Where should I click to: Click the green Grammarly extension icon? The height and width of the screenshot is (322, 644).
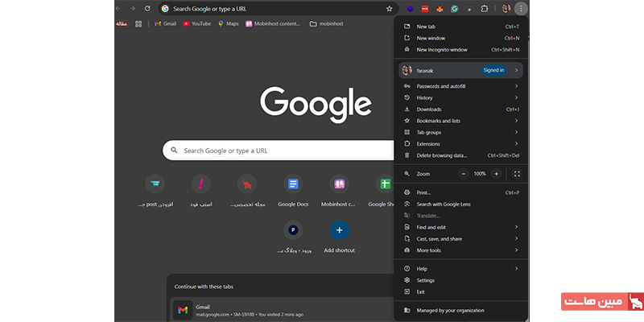[x=454, y=9]
